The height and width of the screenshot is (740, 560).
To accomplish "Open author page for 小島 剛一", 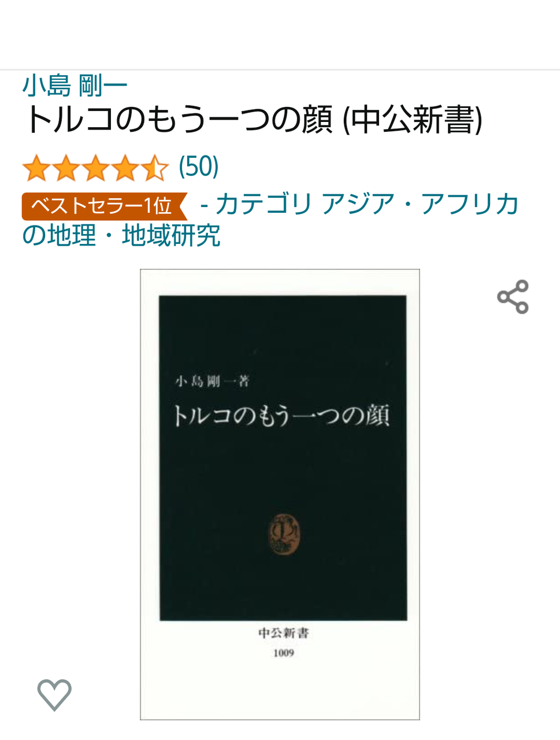I will [75, 86].
